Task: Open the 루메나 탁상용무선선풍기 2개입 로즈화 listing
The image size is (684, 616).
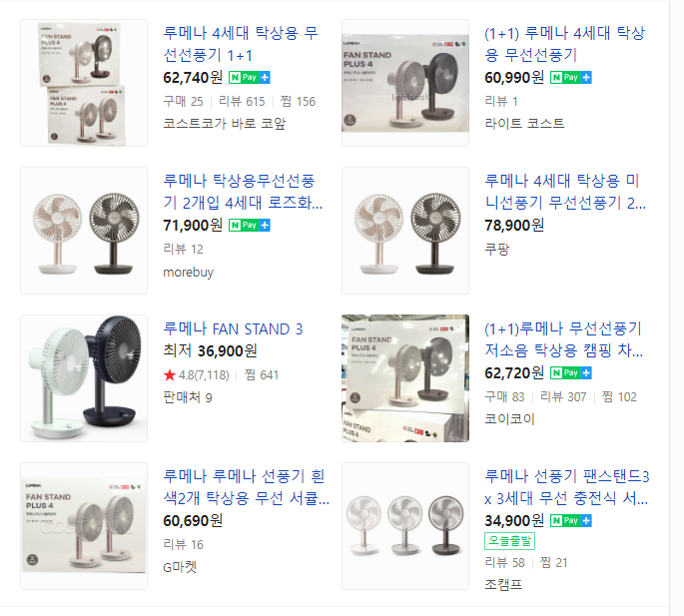Action: tap(243, 192)
